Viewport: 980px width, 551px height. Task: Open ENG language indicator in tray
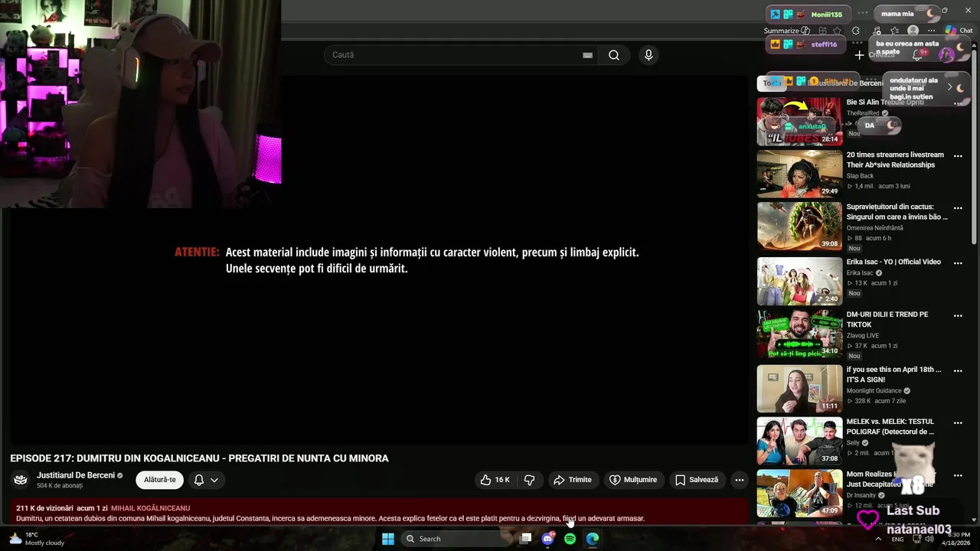click(x=897, y=539)
